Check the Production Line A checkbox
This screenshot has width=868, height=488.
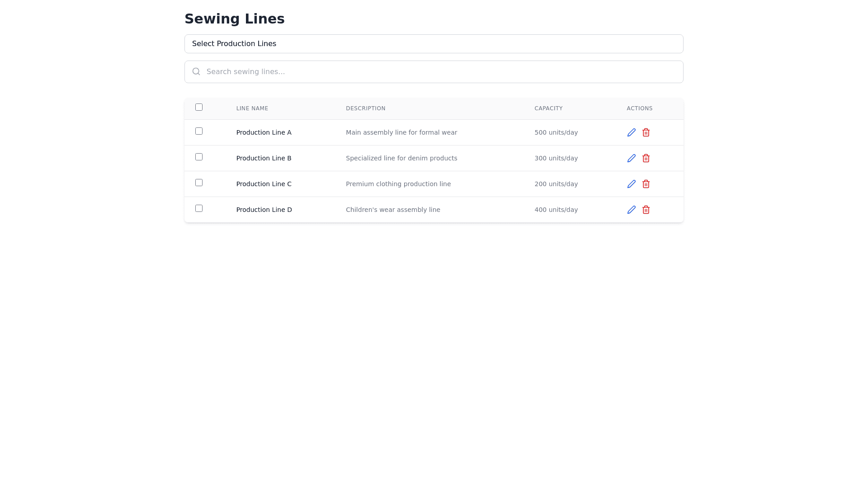tap(199, 131)
